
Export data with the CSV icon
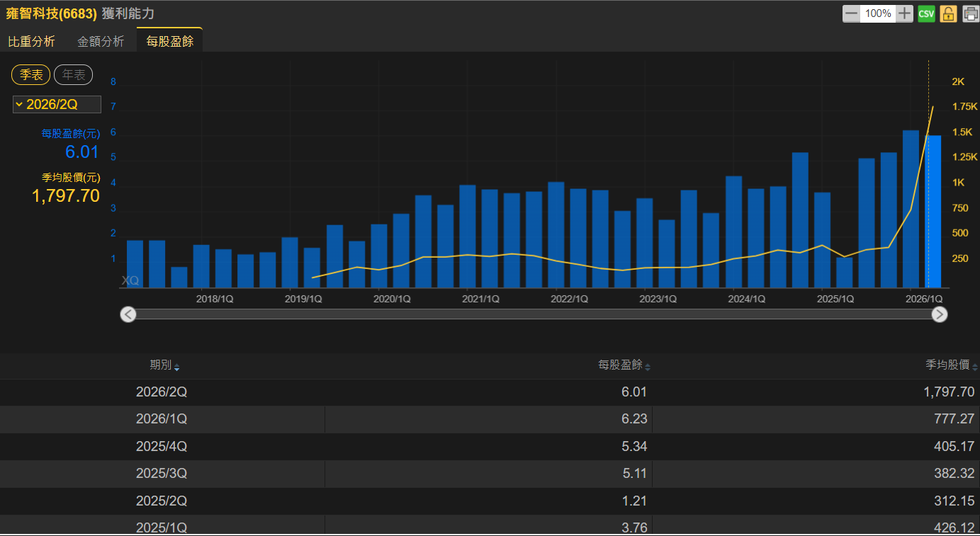click(x=926, y=13)
